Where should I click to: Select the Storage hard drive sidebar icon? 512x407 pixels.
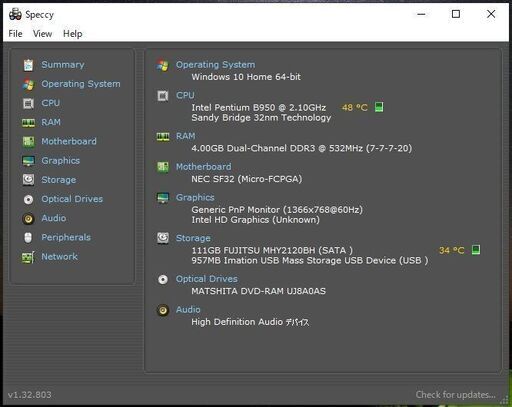point(28,180)
